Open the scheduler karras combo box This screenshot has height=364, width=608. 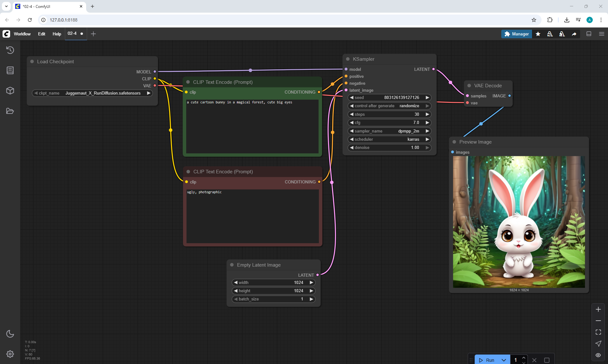coord(389,139)
